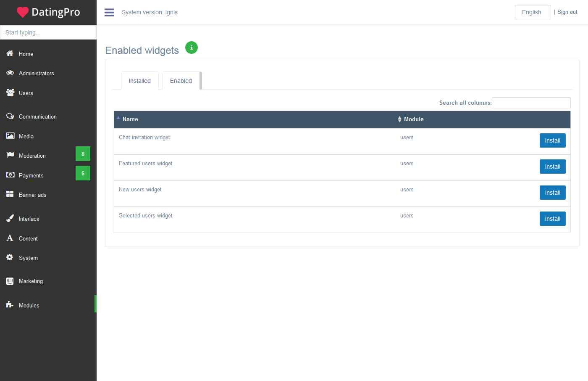This screenshot has height=381, width=588.
Task: Click the Search all columns field
Action: point(531,103)
